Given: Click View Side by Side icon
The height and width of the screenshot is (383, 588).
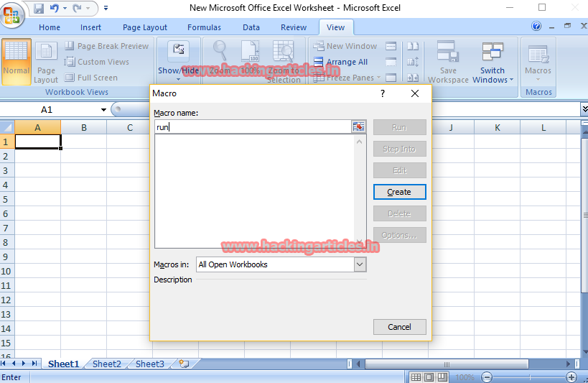Looking at the screenshot, I should point(413,46).
